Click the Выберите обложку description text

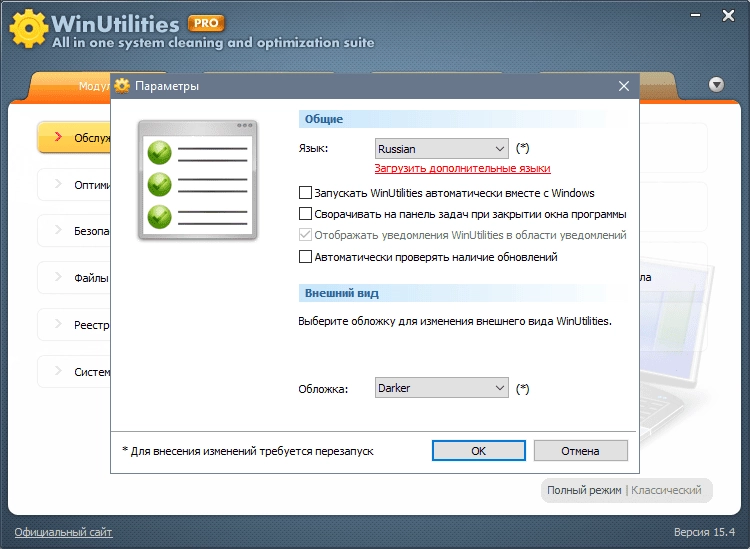coord(455,321)
